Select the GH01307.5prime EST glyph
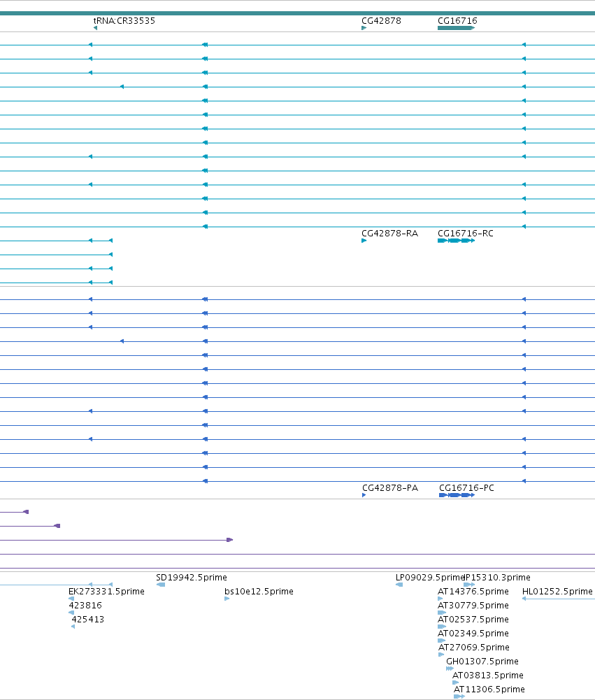Viewport: 595px width, 700px height. click(450, 669)
